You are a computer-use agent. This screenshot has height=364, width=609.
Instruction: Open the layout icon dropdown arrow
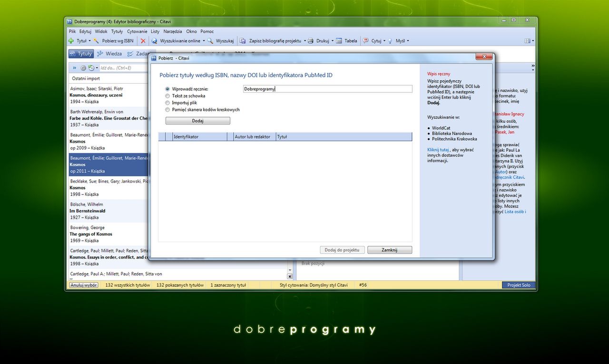(533, 41)
